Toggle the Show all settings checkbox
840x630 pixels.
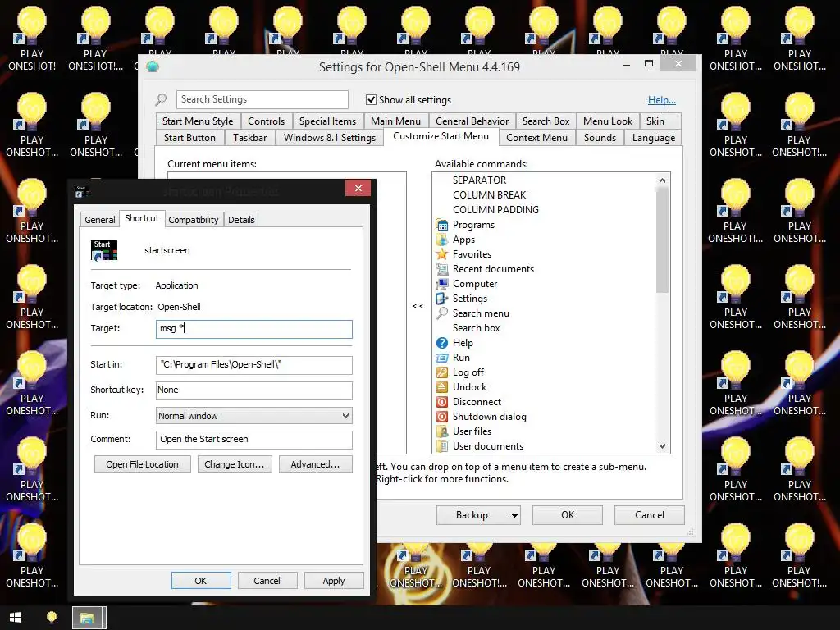click(x=371, y=99)
